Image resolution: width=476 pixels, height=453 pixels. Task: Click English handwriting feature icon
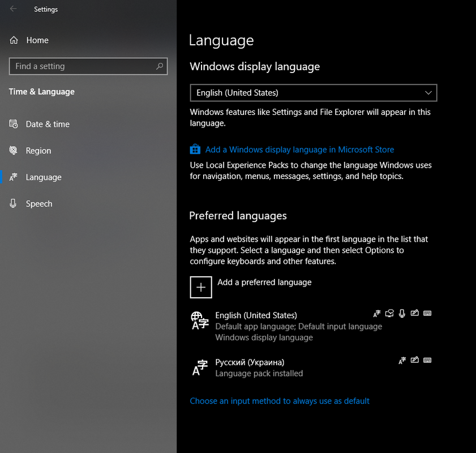pyautogui.click(x=415, y=313)
